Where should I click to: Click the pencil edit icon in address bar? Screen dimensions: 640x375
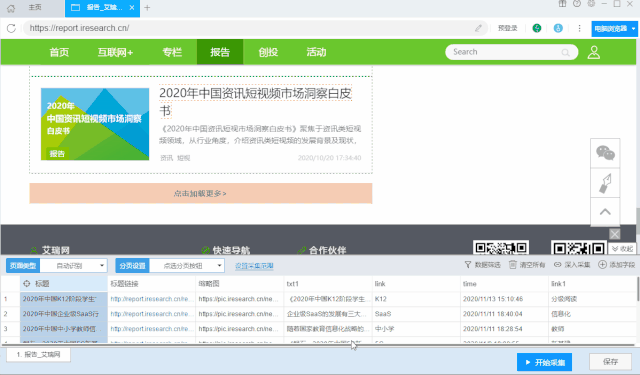[x=478, y=28]
